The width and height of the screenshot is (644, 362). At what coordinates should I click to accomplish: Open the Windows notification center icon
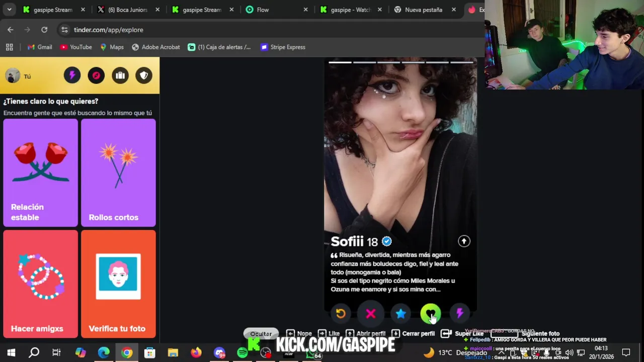click(626, 352)
